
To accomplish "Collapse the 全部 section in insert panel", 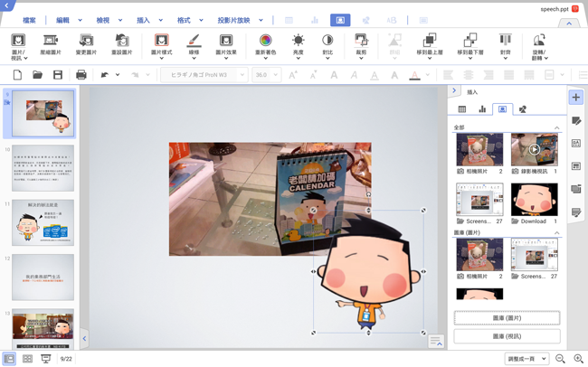I will [556, 128].
